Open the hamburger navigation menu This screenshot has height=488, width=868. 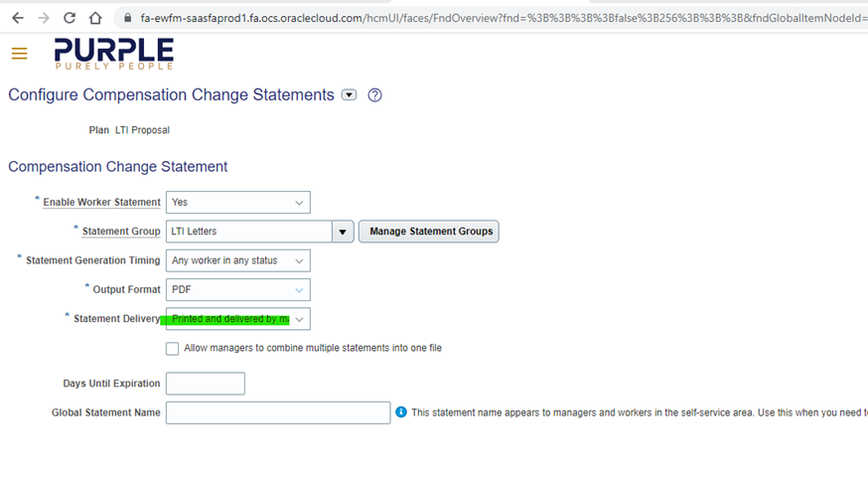[20, 54]
